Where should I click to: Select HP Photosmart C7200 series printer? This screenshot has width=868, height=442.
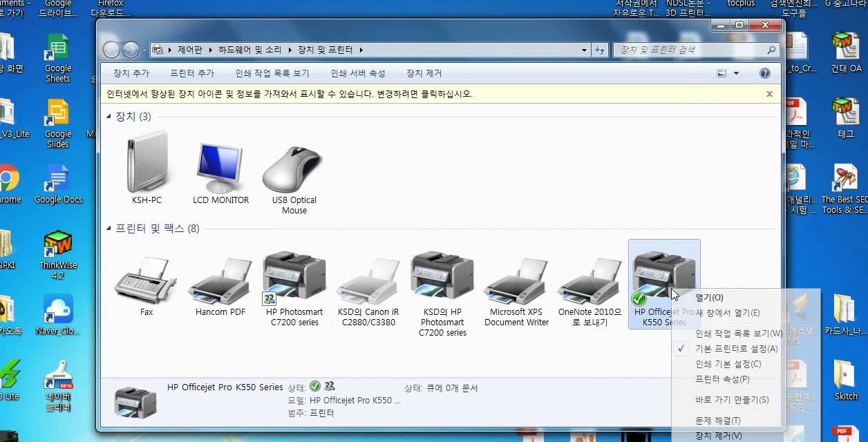pyautogui.click(x=294, y=279)
